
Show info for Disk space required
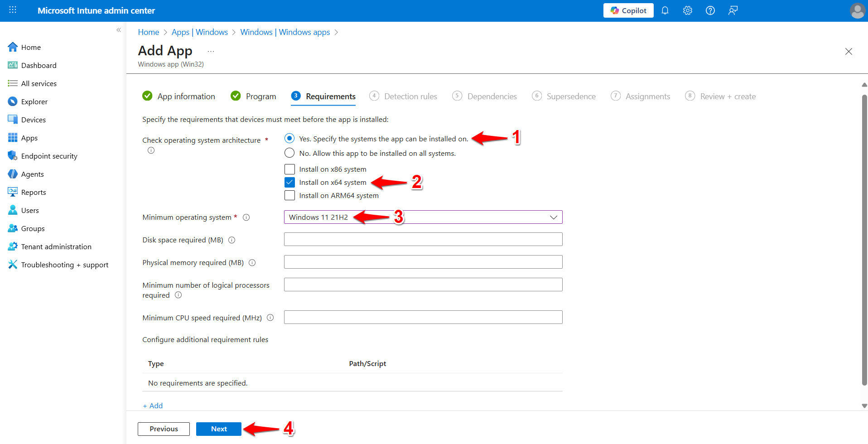tap(232, 240)
